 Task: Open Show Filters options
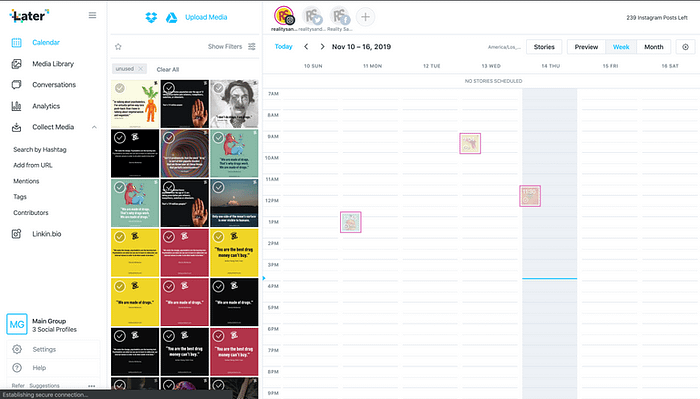(225, 46)
